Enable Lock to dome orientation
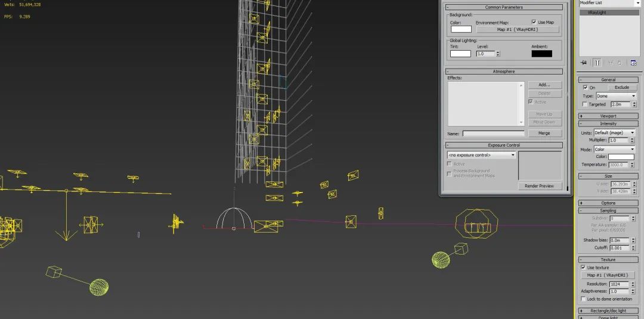The width and height of the screenshot is (644, 319). [x=584, y=299]
